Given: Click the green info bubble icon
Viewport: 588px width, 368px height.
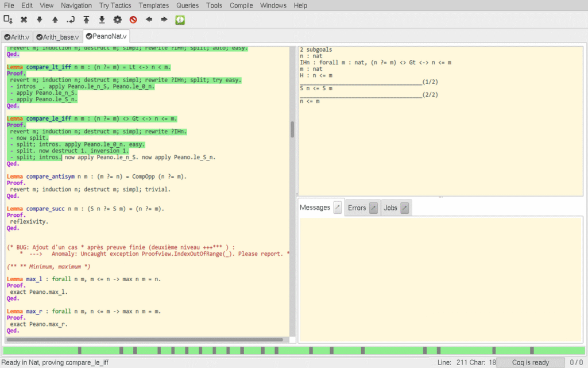Looking at the screenshot, I should (x=180, y=20).
